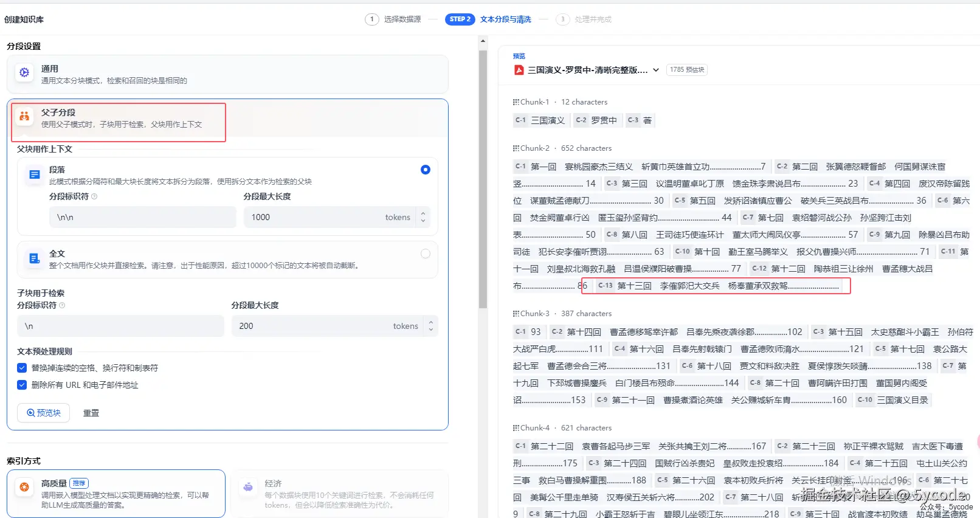Click the C-1 三国演义 segment in Chunk-1
The width and height of the screenshot is (980, 518).
pos(540,120)
